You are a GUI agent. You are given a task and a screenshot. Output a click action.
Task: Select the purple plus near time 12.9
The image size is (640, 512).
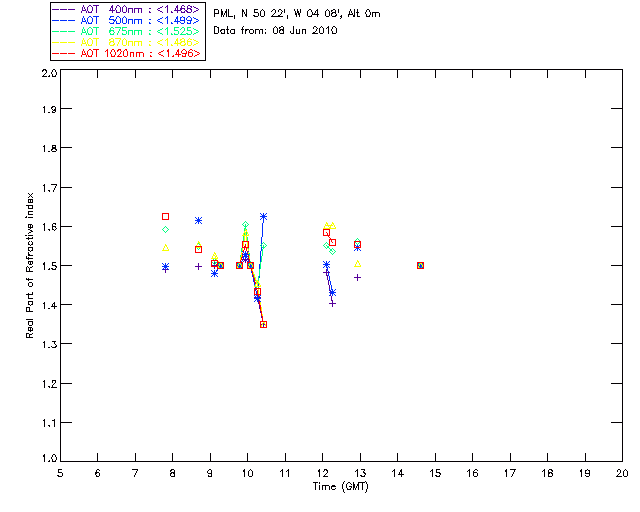coord(358,278)
